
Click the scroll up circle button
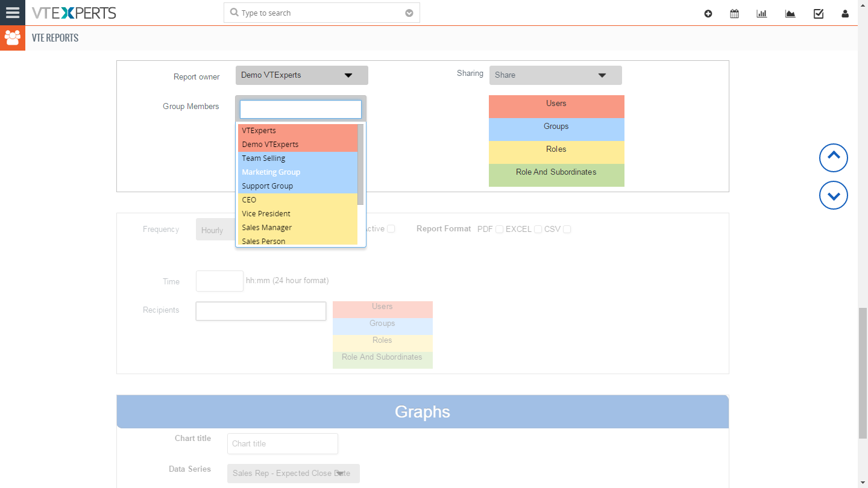coord(834,158)
